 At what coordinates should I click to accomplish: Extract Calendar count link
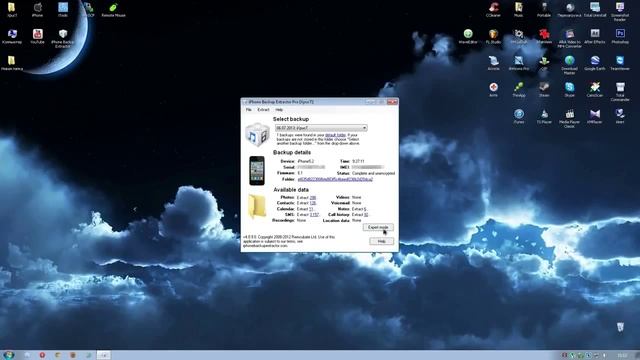click(x=311, y=209)
